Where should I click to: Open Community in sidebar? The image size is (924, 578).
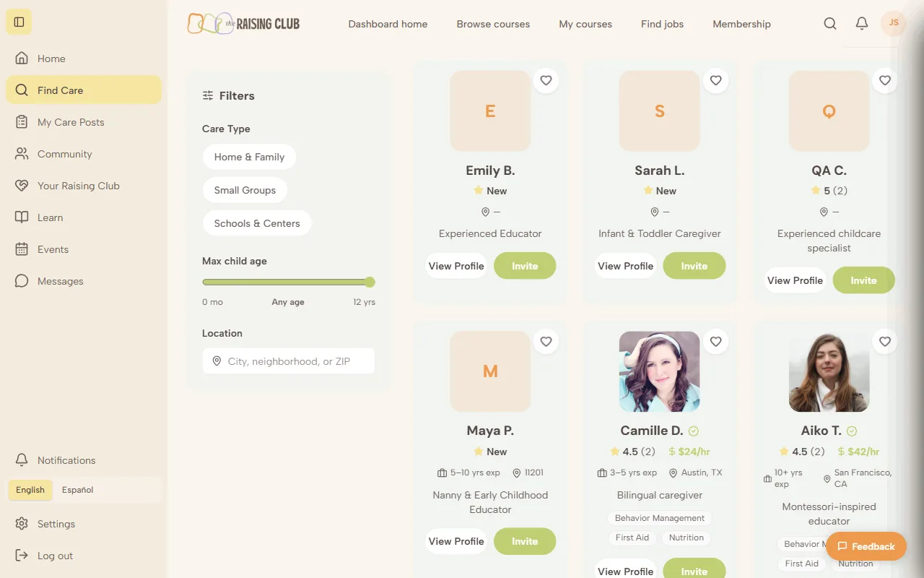click(x=84, y=154)
